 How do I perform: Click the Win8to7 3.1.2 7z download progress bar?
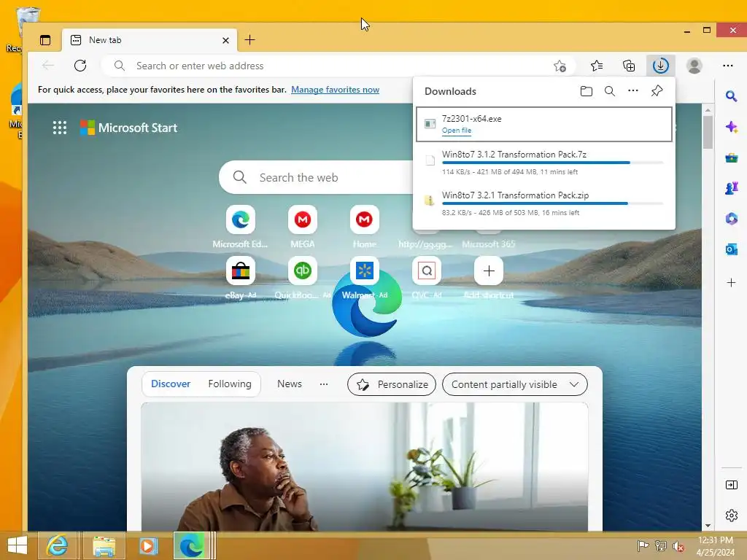(553, 163)
